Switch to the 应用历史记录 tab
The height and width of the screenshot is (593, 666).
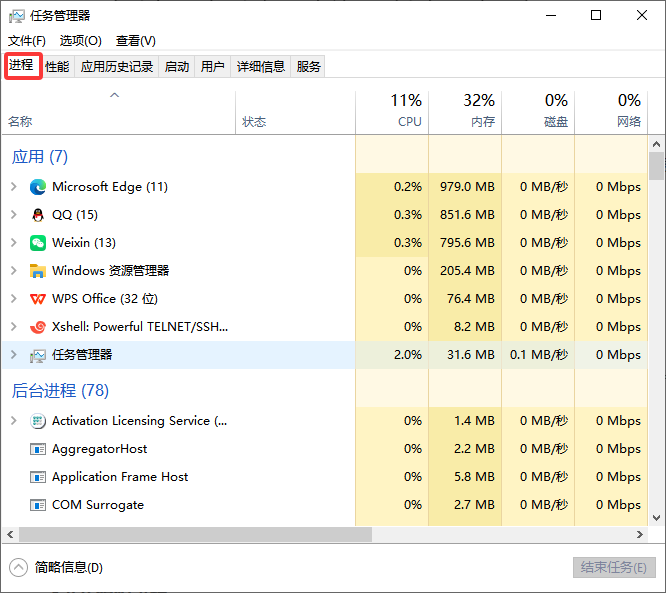pyautogui.click(x=117, y=67)
